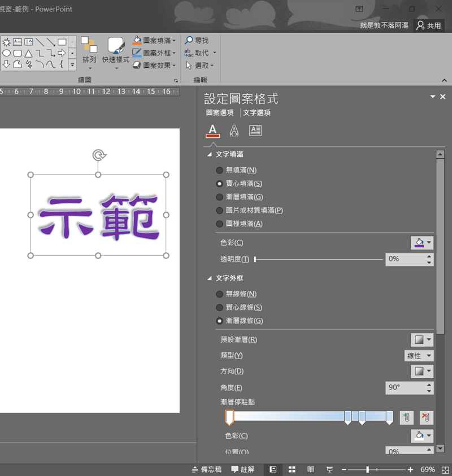Open the 快速樣式 quick styles gallery

pos(116,54)
